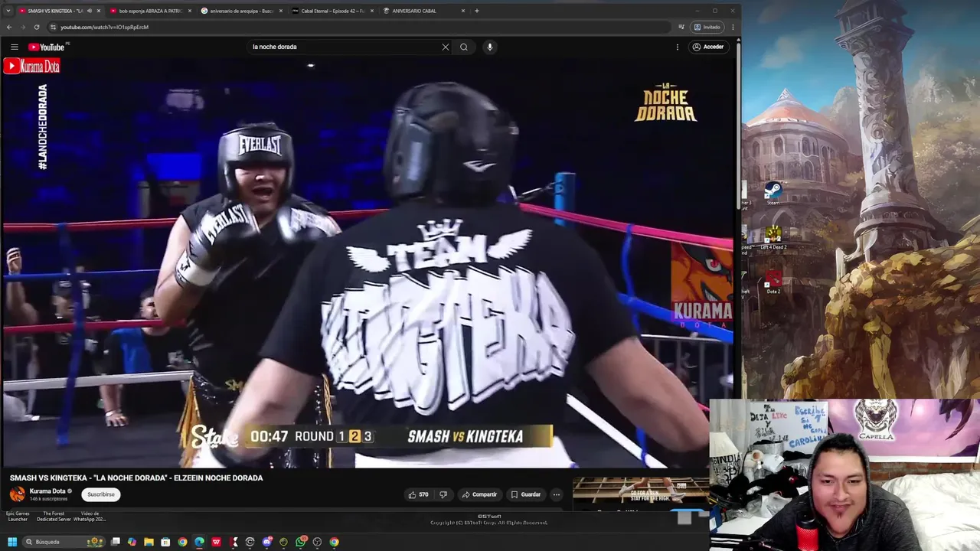The image size is (980, 551).
Task: Open Discord from the taskbar
Action: point(266,542)
